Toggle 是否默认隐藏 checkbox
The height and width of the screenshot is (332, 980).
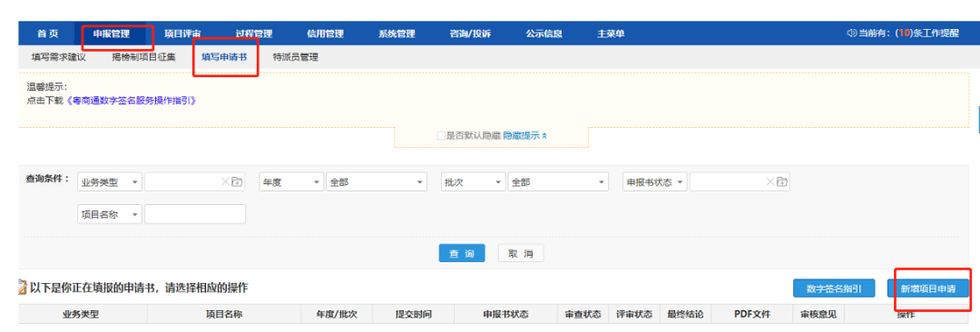441,136
